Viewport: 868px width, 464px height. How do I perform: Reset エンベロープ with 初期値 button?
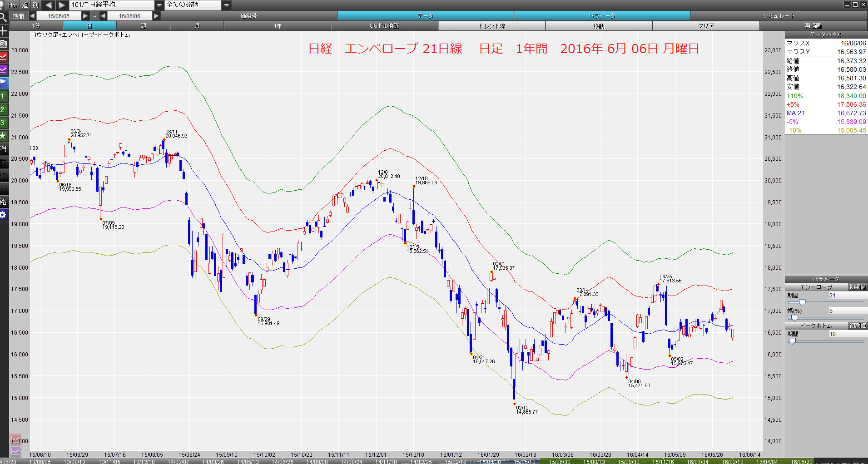[x=858, y=287]
